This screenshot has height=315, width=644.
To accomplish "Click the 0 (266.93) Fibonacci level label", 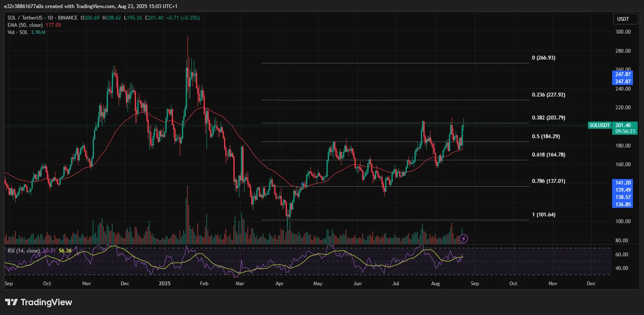I will tap(543, 57).
